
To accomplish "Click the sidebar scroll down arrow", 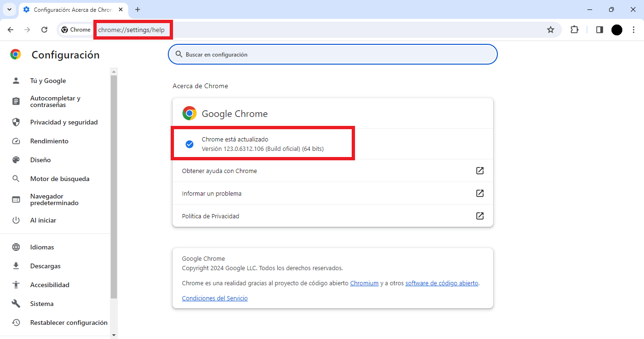I will click(x=114, y=335).
